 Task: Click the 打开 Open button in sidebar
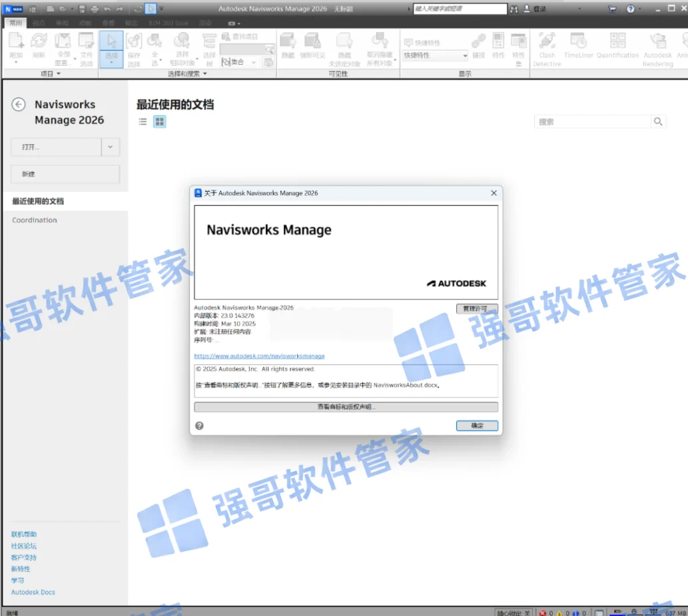pos(56,147)
